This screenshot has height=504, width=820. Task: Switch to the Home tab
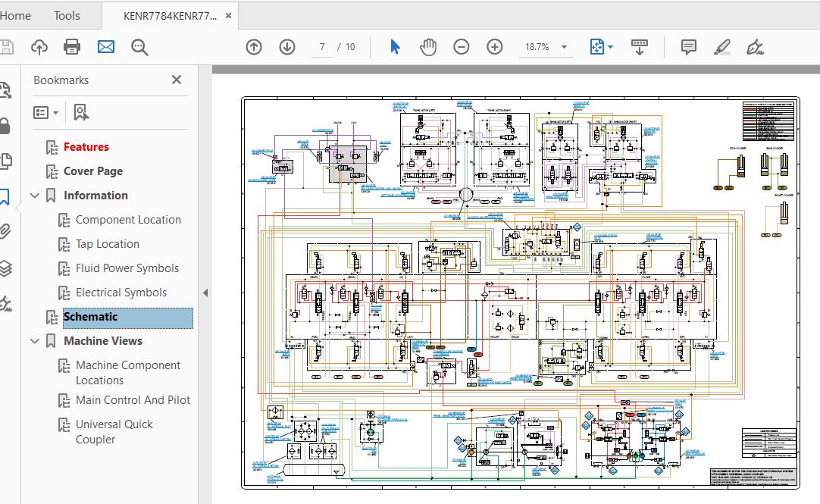tap(15, 15)
